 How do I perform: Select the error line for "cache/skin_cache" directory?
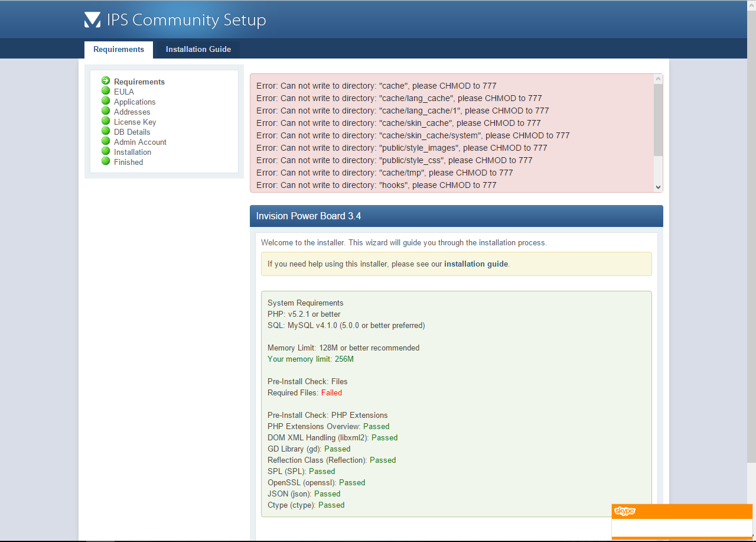point(399,123)
